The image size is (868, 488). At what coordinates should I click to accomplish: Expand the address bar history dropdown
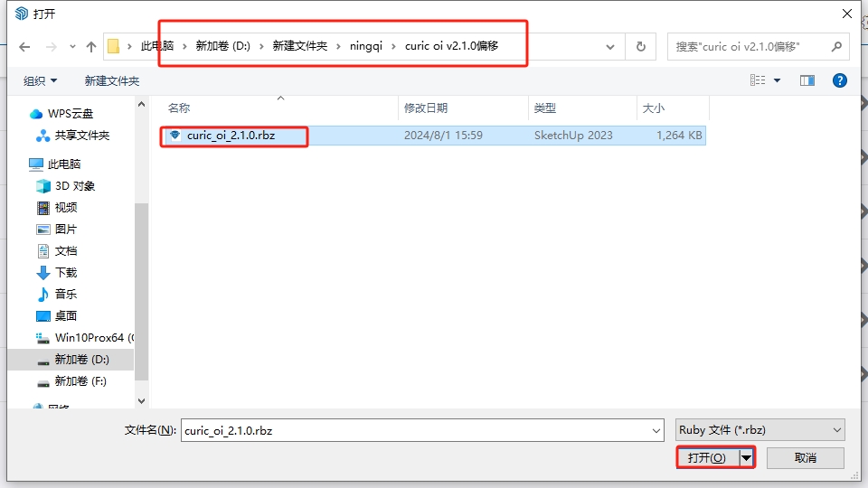click(610, 47)
